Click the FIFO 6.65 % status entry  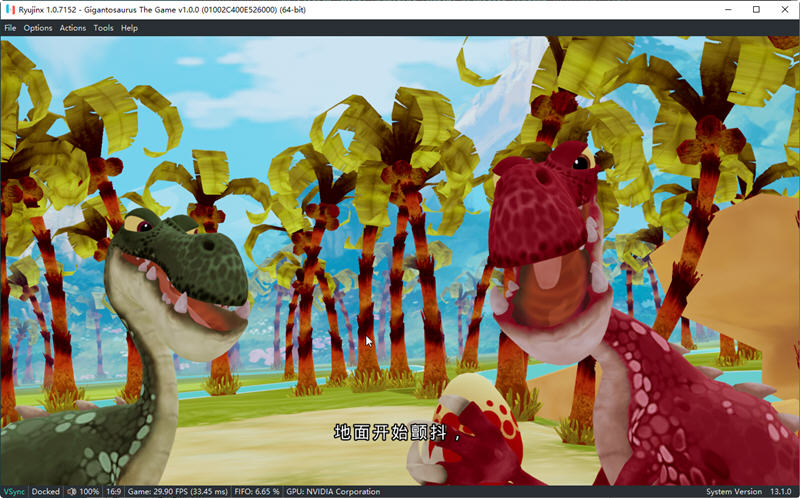pyautogui.click(x=257, y=491)
